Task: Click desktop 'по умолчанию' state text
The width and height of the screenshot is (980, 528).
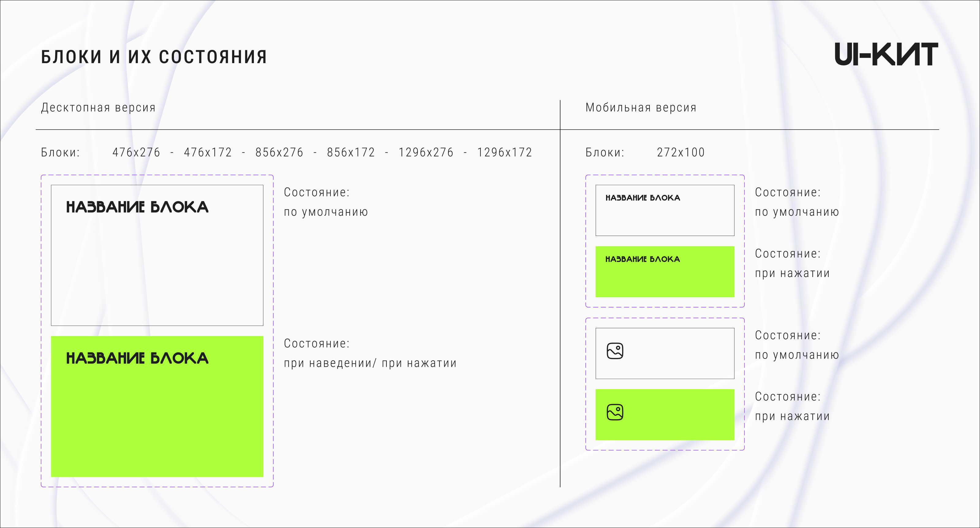Action: pyautogui.click(x=326, y=212)
